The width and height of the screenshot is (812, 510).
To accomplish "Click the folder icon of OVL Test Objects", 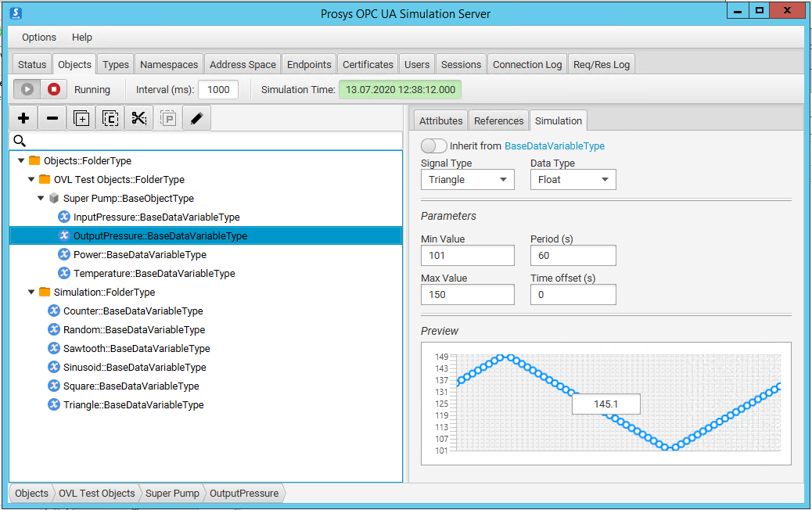I will [x=45, y=179].
